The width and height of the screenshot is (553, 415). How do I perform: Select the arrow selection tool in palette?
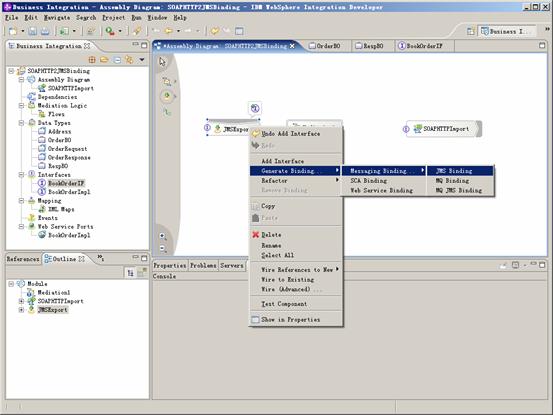pyautogui.click(x=162, y=62)
